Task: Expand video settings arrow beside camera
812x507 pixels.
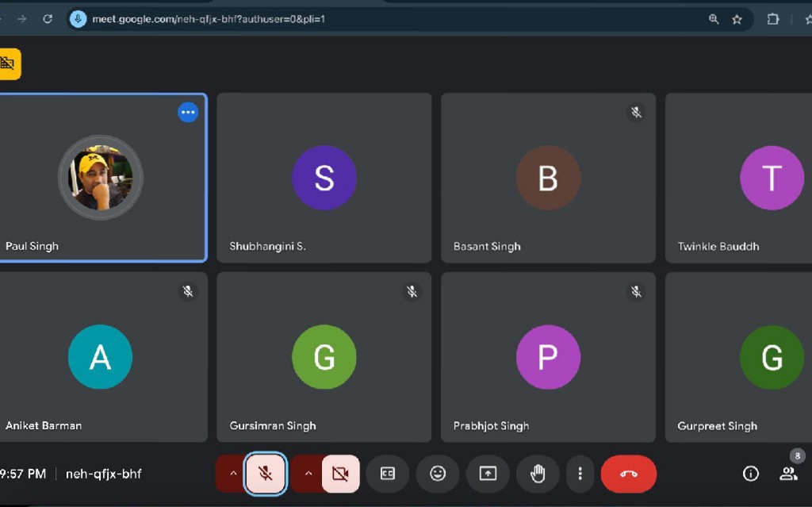Action: click(x=308, y=474)
